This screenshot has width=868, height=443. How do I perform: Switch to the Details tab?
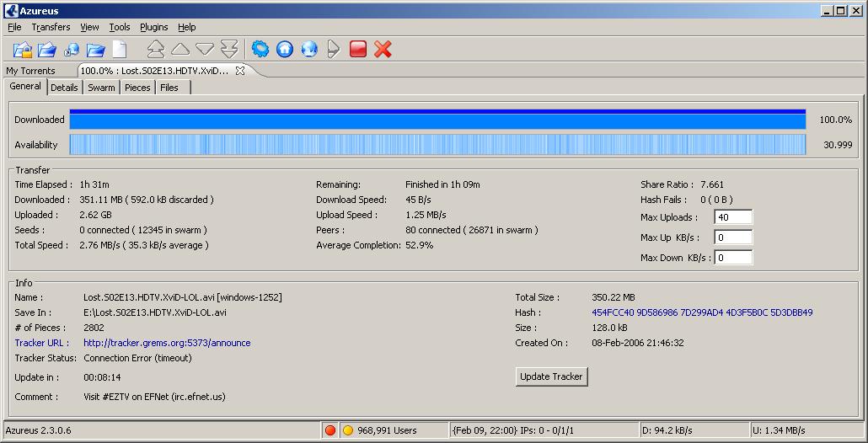coord(64,88)
